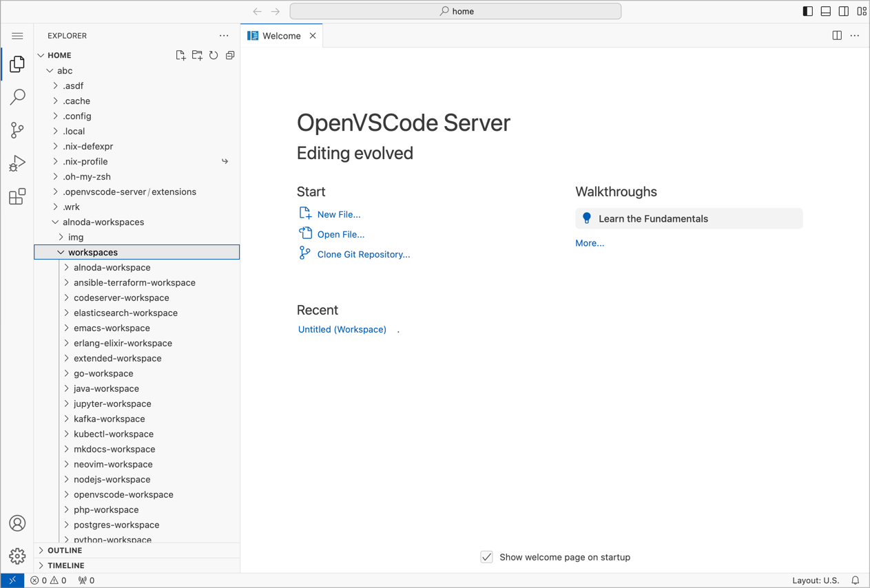Open the Manage gear icon
870x588 pixels.
click(17, 556)
